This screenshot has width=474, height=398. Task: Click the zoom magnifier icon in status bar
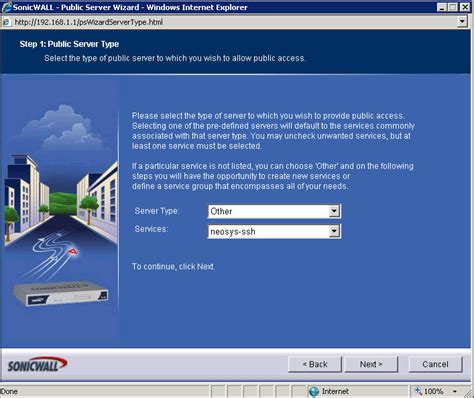418,391
